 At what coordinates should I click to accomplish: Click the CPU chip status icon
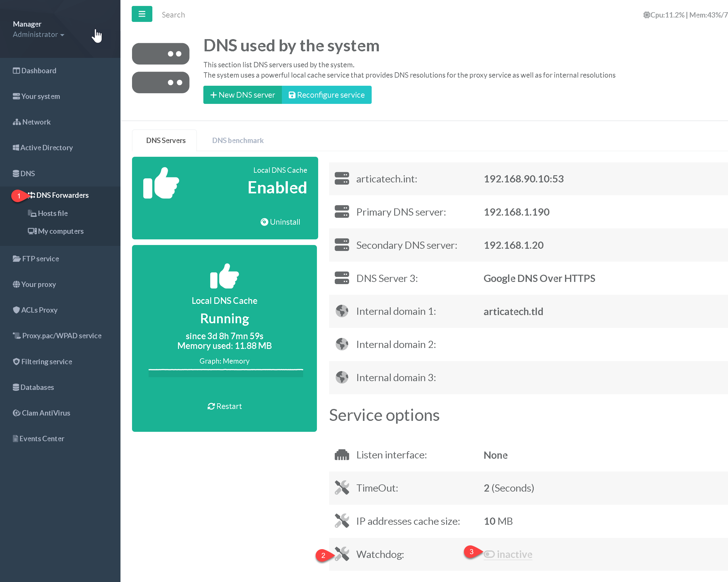click(646, 15)
